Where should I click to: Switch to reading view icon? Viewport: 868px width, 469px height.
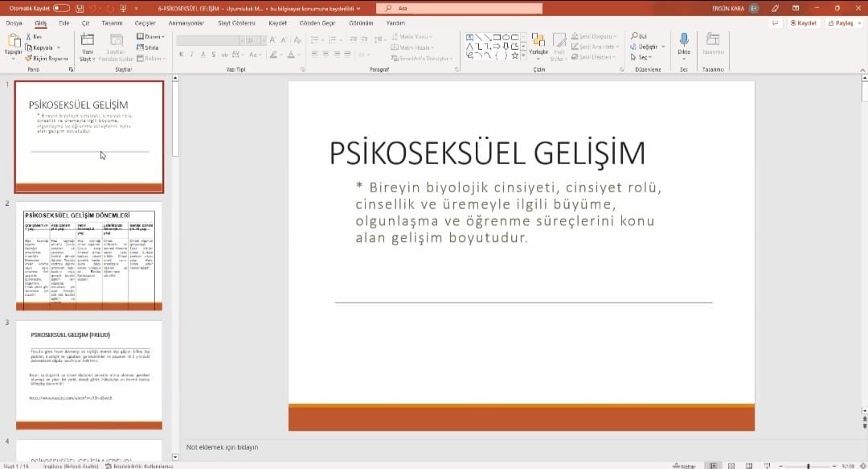point(749,466)
